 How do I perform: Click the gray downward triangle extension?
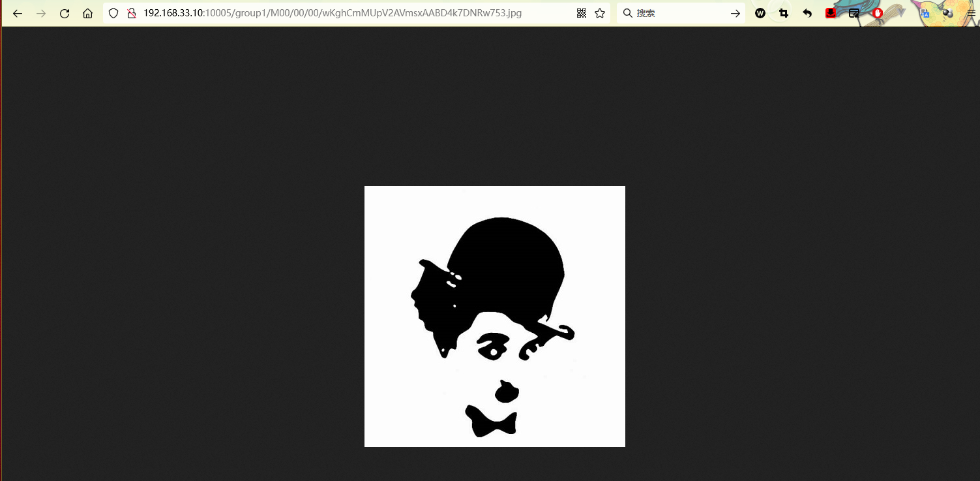point(901,13)
